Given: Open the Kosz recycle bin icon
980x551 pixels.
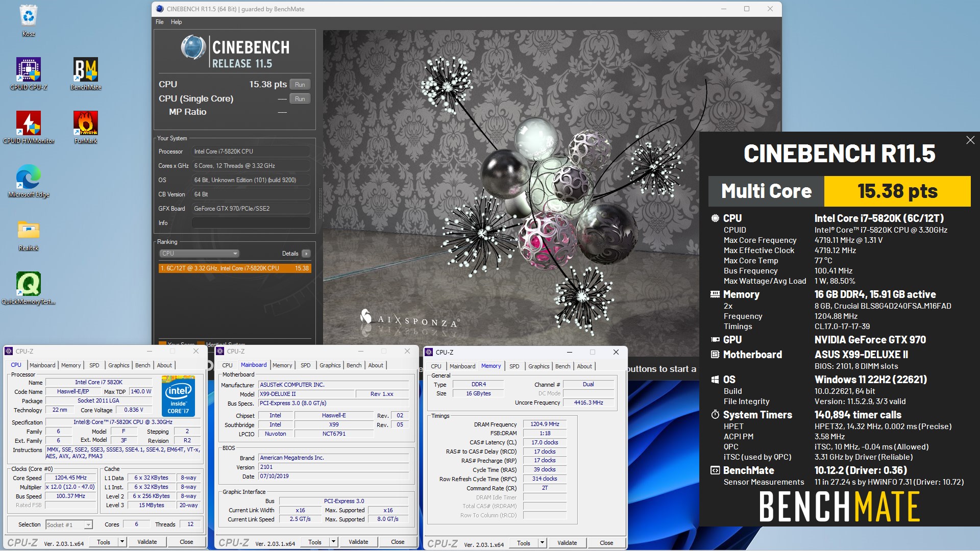Looking at the screenshot, I should [x=29, y=20].
